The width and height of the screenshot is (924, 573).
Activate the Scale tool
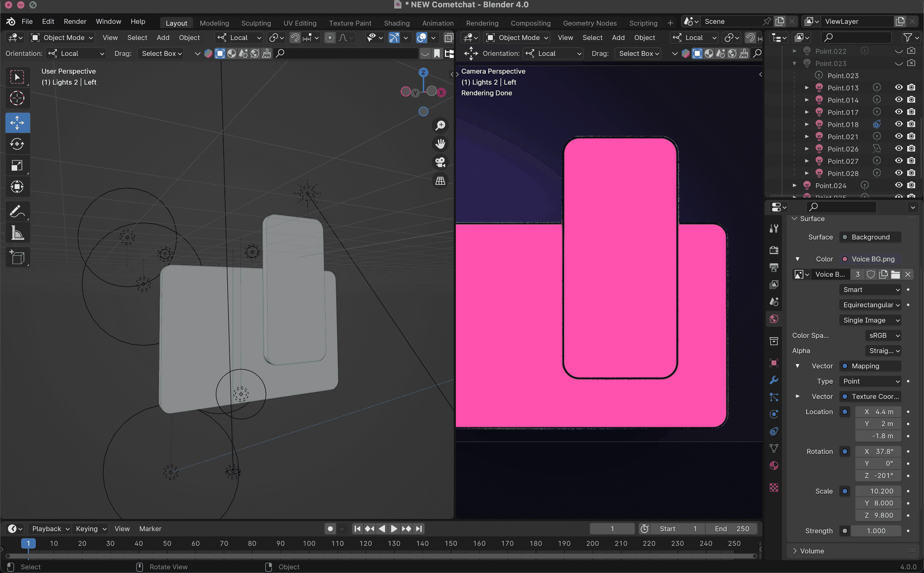pos(17,165)
